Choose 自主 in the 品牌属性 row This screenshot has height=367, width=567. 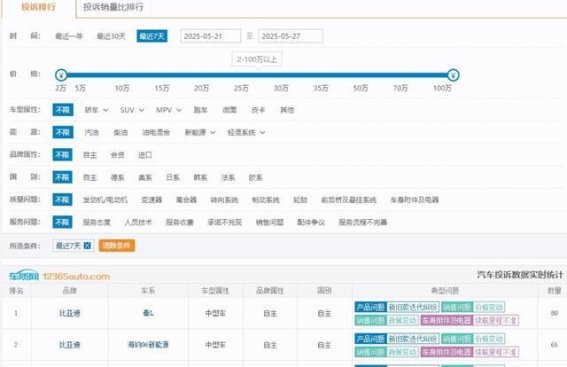90,155
